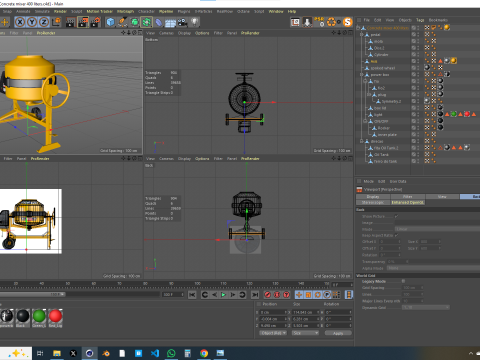Screen dimensions: 480x360
Task: Click Render View clapperboard icon
Action: 71,22
